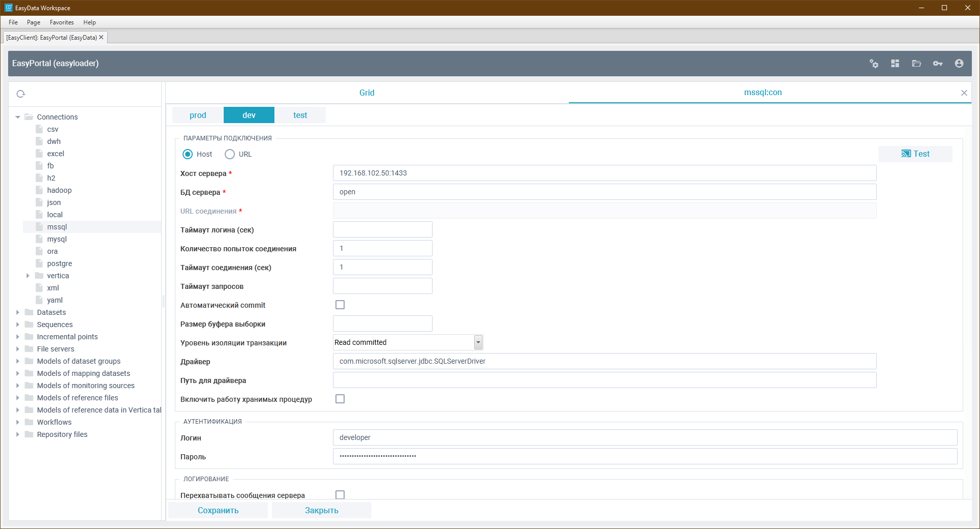
Task: Collapse the Connections tree node
Action: [x=18, y=117]
